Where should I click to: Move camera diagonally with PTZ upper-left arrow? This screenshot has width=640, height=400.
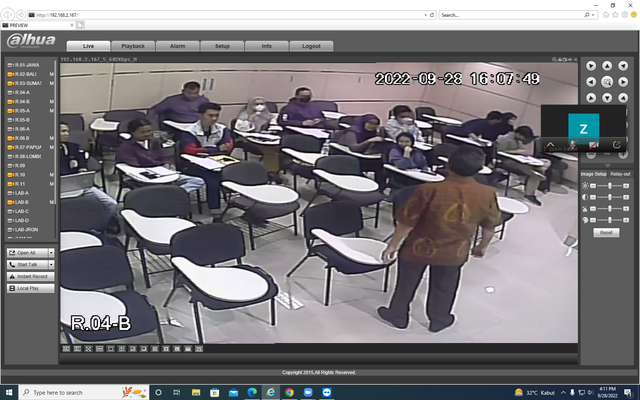coord(591,66)
